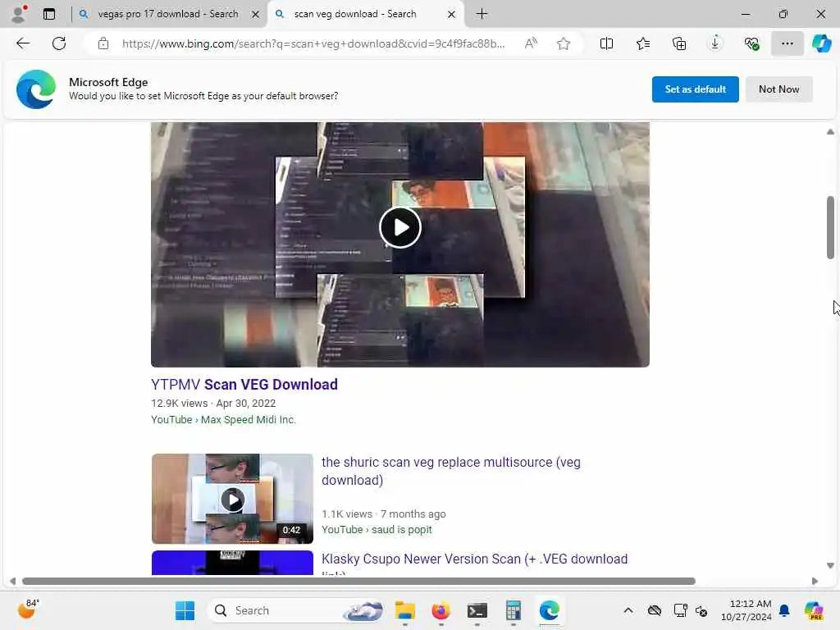Open the Windows Start menu
This screenshot has width=840, height=630.
[185, 610]
